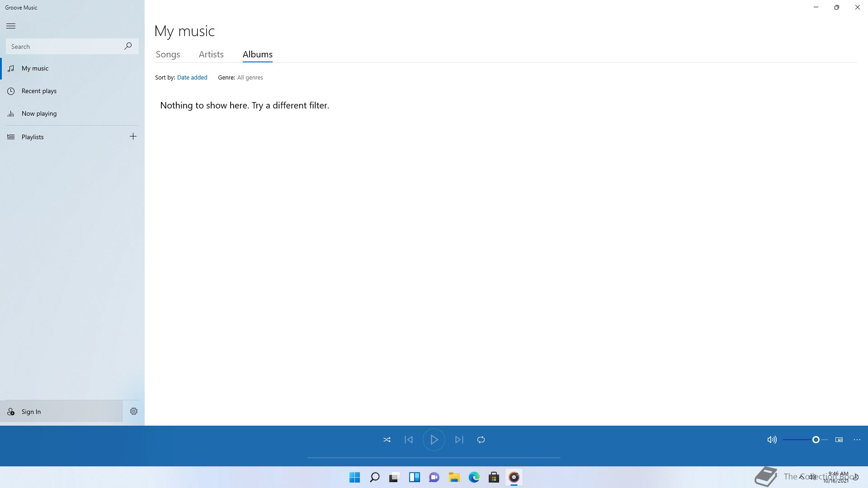Open Settings gear icon
The height and width of the screenshot is (488, 868).
(x=134, y=411)
